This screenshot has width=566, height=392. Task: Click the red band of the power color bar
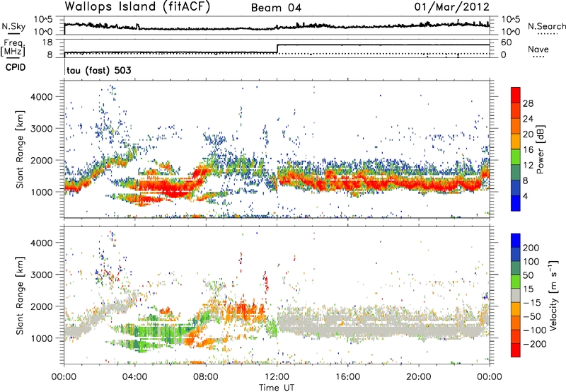[x=516, y=95]
